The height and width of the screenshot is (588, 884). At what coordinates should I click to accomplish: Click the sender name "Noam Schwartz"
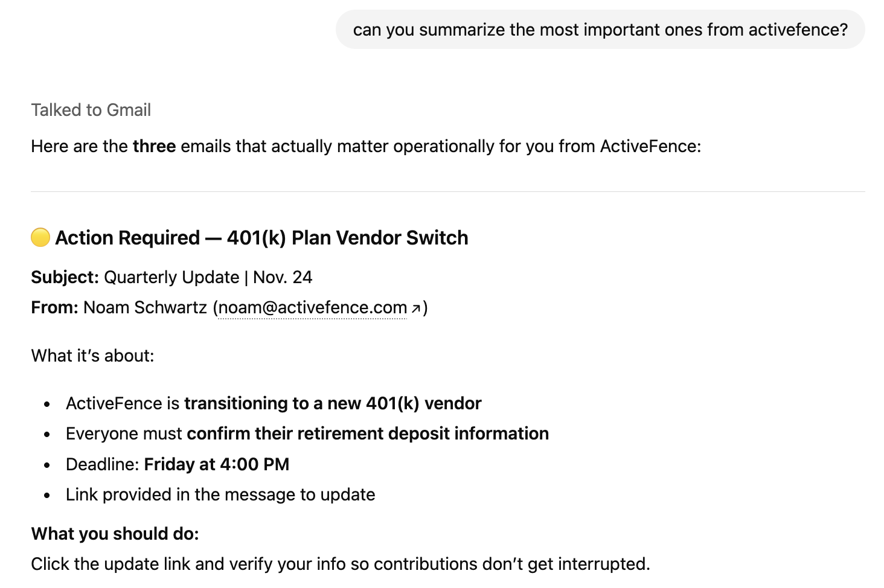pos(145,308)
